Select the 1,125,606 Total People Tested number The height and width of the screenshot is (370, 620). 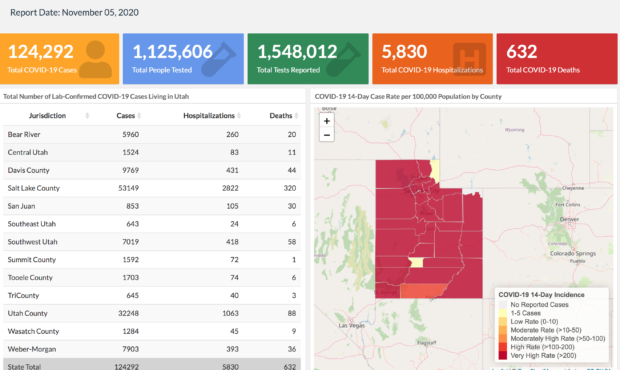(172, 52)
